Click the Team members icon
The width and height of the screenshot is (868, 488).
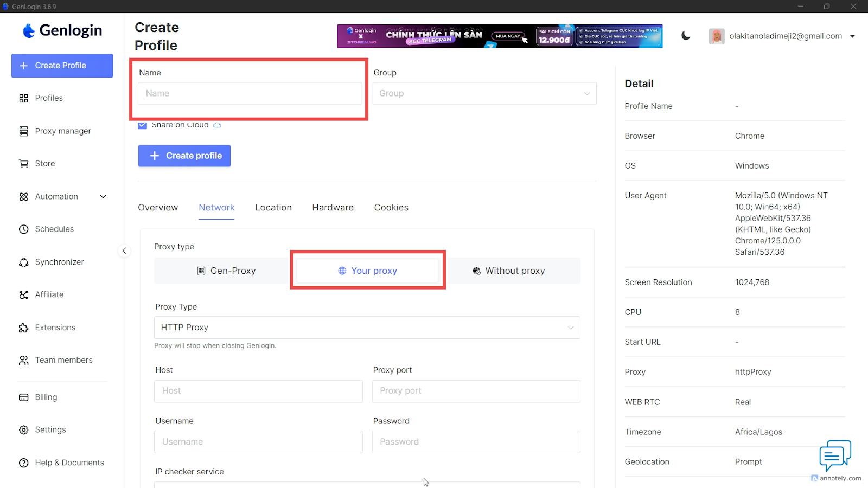(24, 361)
